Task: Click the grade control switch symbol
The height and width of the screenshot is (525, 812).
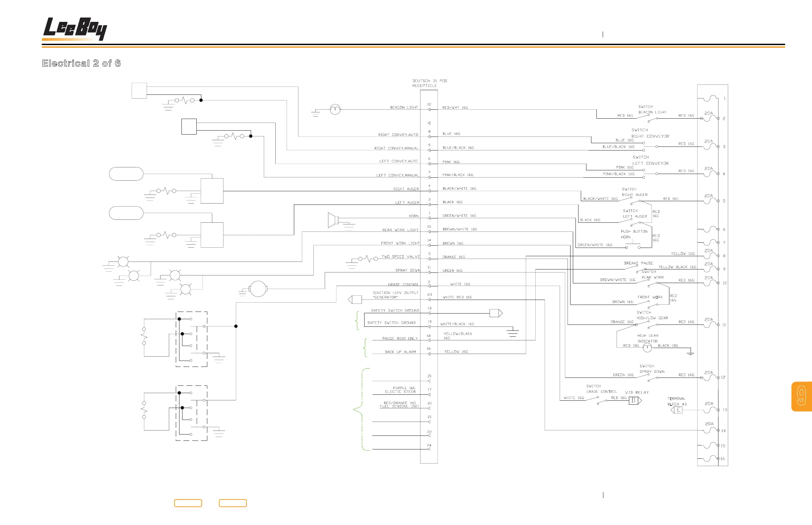Action: pyautogui.click(x=602, y=400)
